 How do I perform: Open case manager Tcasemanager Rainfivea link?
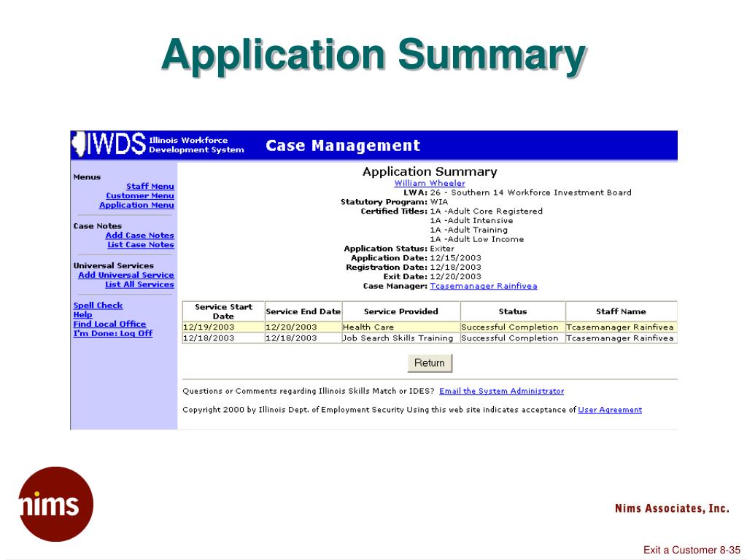point(484,286)
